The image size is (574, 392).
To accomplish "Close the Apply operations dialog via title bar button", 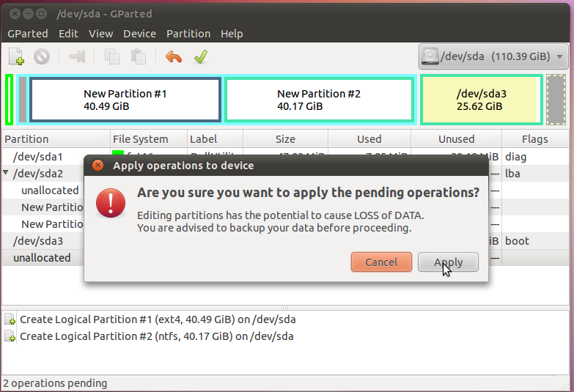I will [x=98, y=166].
